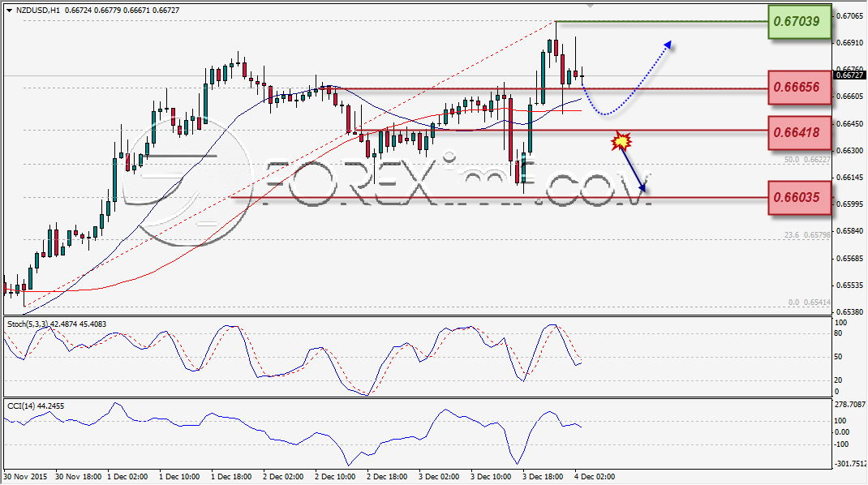868x485 pixels.
Task: Click the 50 level on Stochastic scale
Action: pyautogui.click(x=839, y=357)
